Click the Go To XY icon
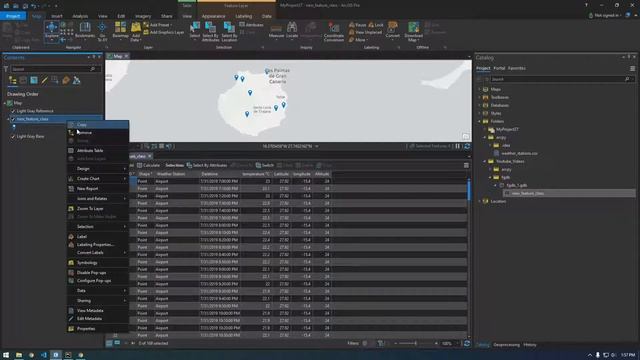The image size is (640, 360). pos(102,31)
